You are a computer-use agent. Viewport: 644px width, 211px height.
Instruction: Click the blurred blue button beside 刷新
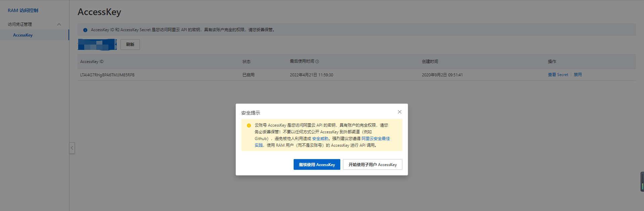click(x=97, y=45)
